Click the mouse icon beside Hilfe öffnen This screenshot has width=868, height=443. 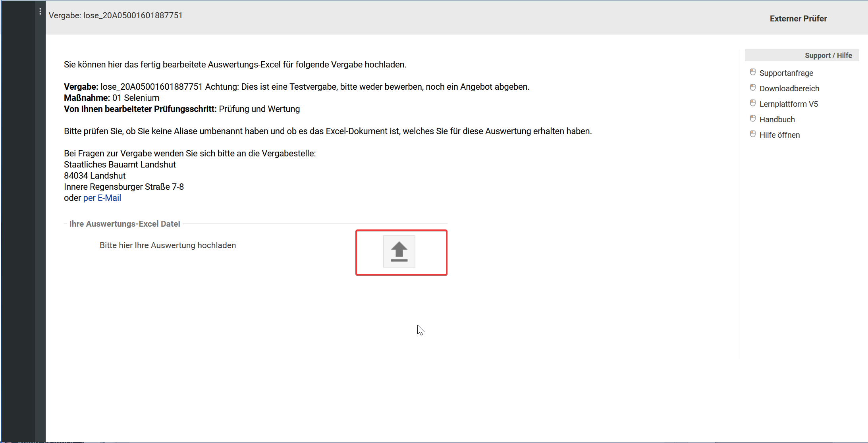pyautogui.click(x=752, y=134)
